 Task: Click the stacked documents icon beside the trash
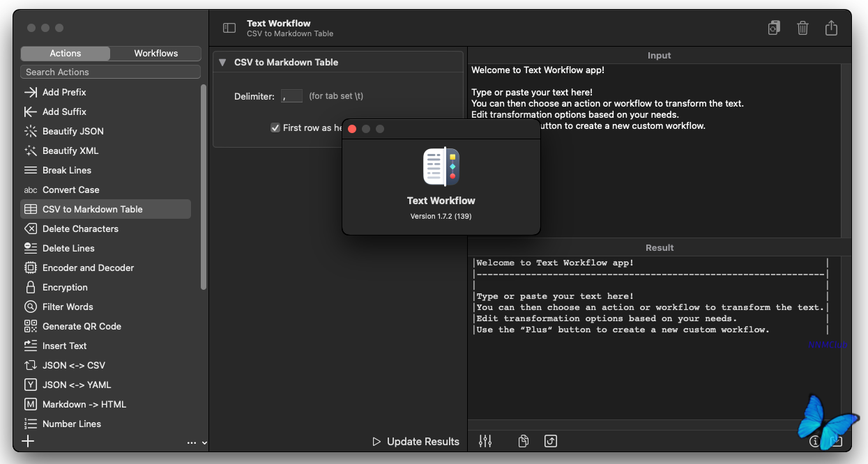click(774, 28)
